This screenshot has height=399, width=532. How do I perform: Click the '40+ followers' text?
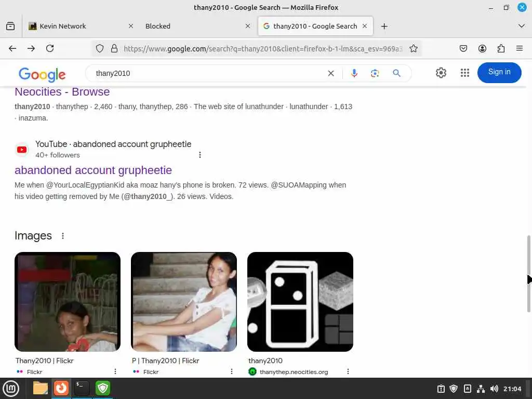click(58, 155)
